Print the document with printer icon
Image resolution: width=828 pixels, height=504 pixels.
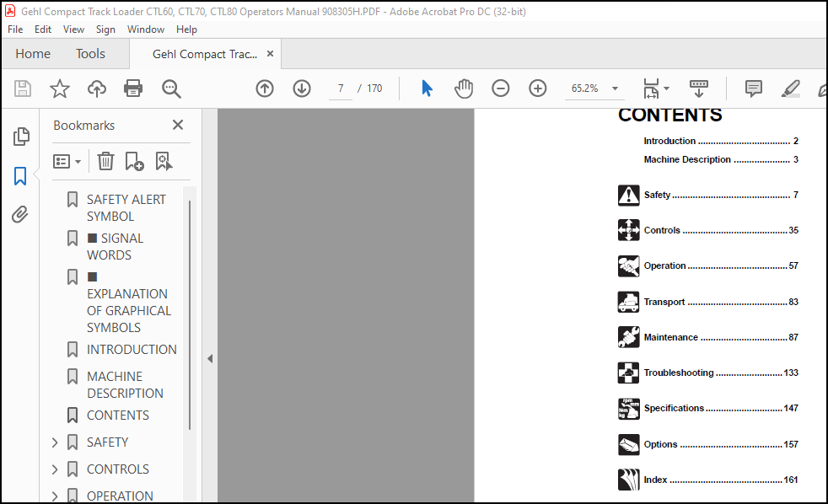point(133,88)
